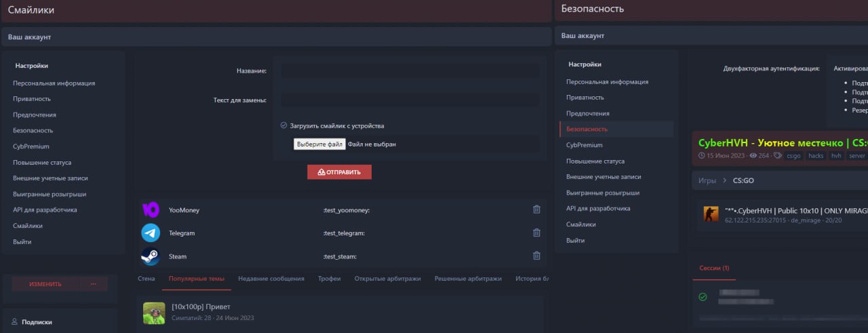The height and width of the screenshot is (333, 868).
Task: Click the blue Telegram logo icon
Action: 151,233
